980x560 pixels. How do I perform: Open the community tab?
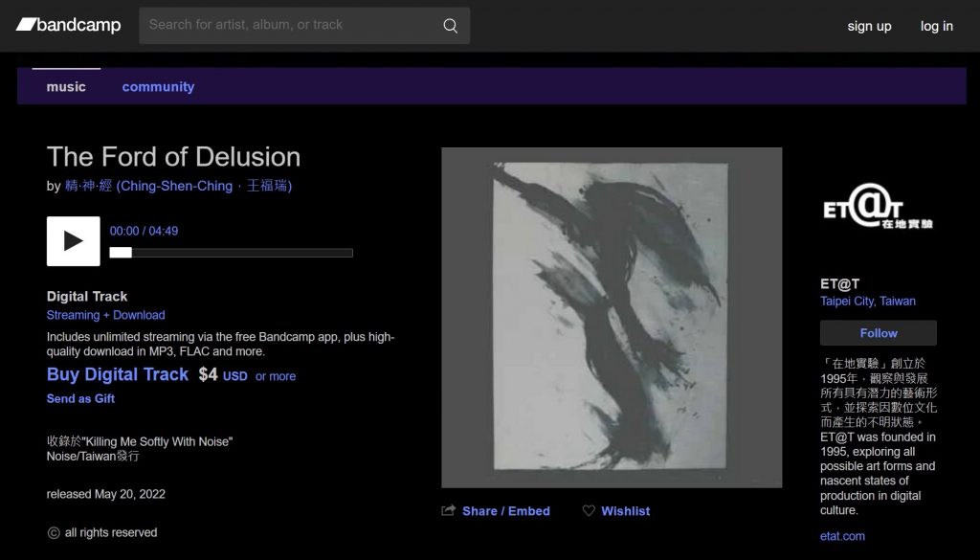pyautogui.click(x=158, y=87)
